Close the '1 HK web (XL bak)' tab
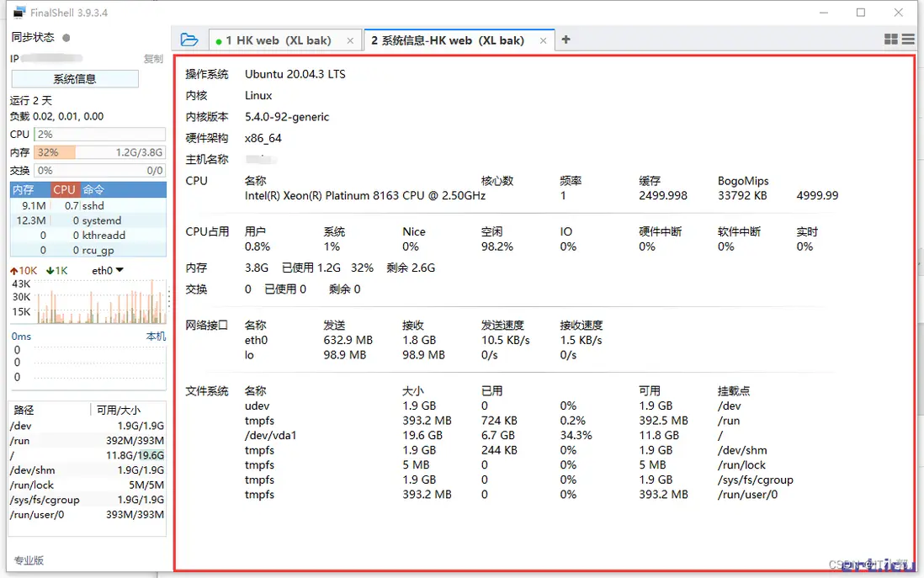 tap(350, 40)
